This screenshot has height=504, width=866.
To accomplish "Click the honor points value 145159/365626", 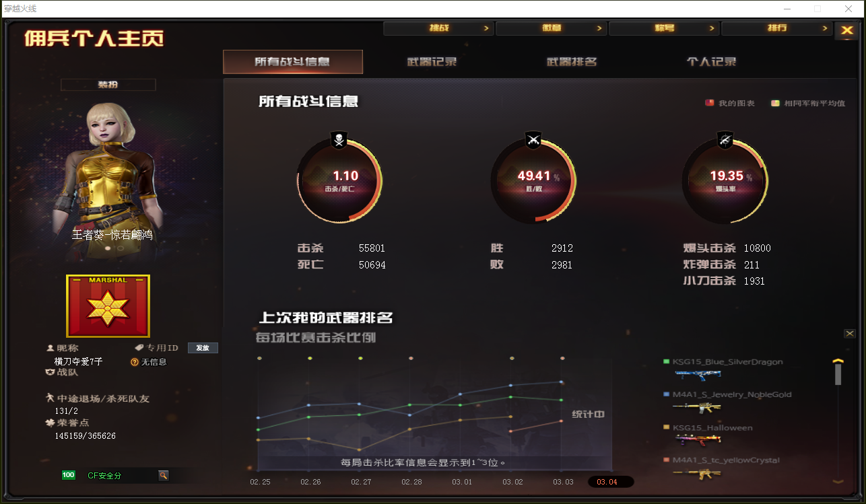I will (x=85, y=436).
